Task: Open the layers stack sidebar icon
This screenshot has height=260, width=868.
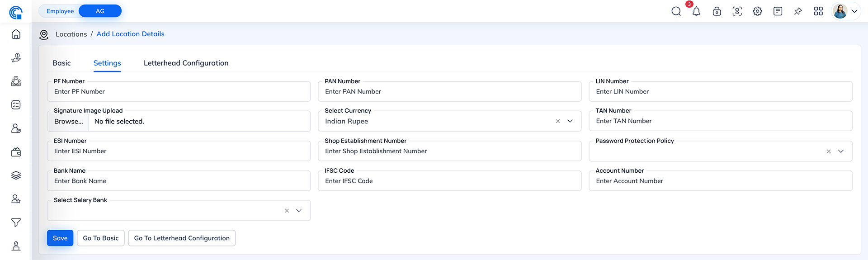Action: (16, 175)
